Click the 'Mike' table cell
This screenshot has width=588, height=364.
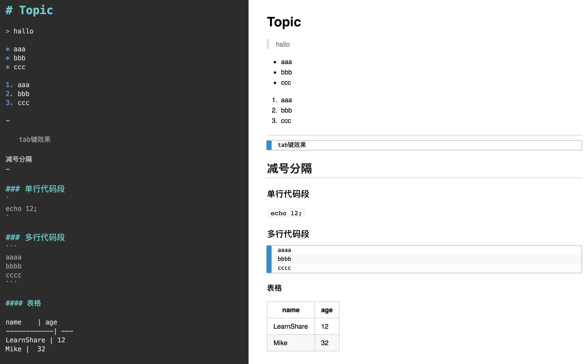(x=291, y=343)
